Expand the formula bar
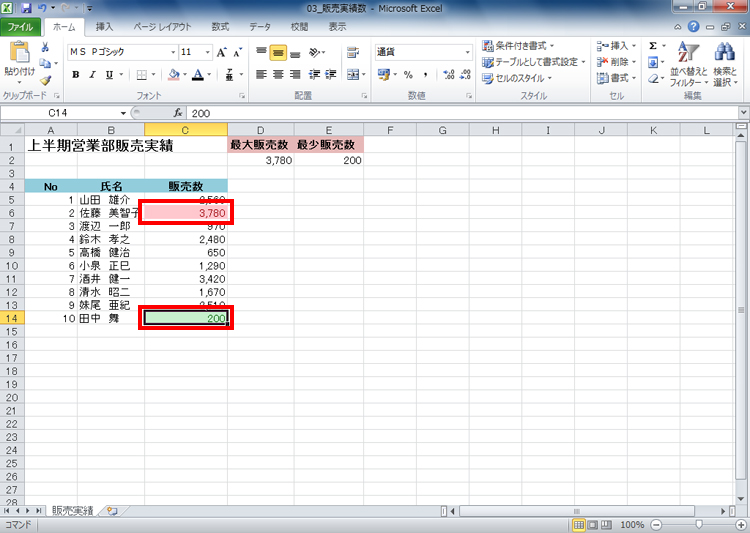This screenshot has height=533, width=750. coord(743,113)
